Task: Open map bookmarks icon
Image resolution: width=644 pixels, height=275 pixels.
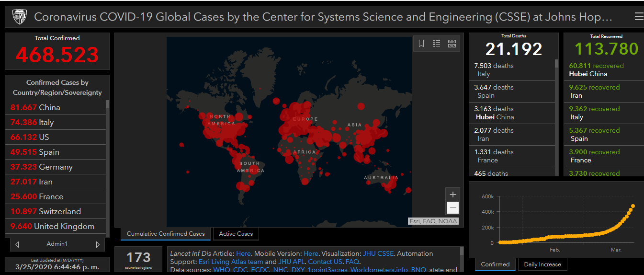Action: click(421, 44)
